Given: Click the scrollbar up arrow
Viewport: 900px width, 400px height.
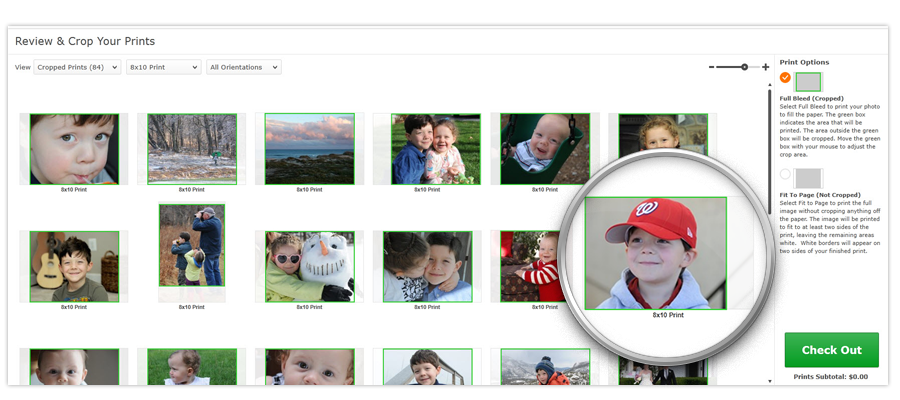Looking at the screenshot, I should (770, 85).
